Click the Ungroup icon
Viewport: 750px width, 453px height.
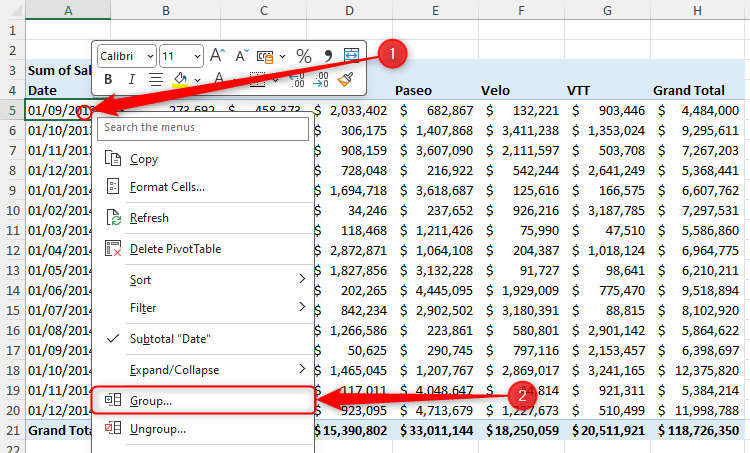tap(113, 428)
